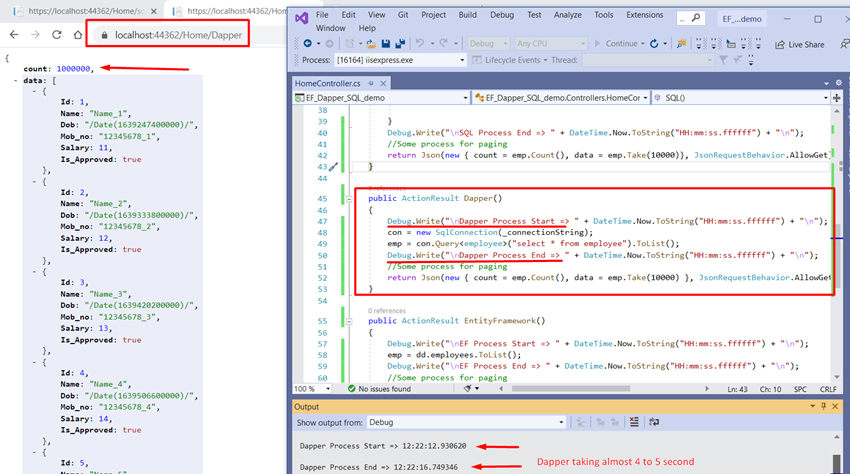Click the split editor plus icon
The image size is (850, 474).
coord(837,98)
